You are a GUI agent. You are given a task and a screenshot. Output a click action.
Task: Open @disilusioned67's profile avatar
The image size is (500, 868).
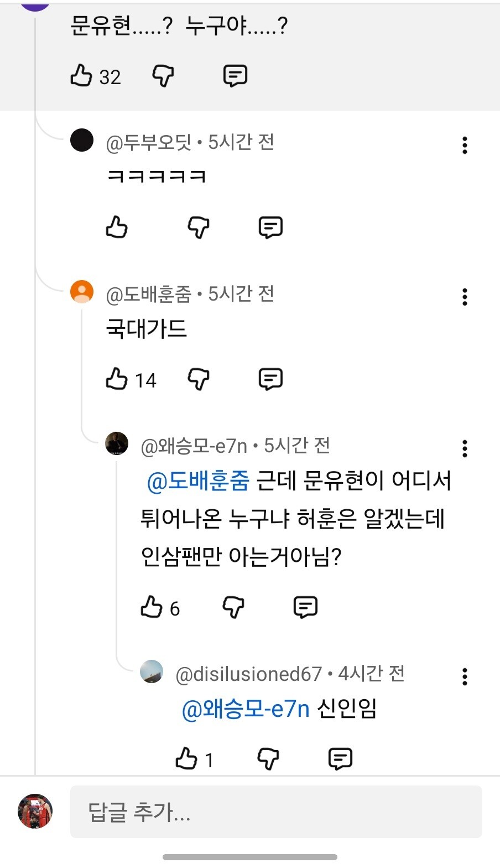click(152, 671)
